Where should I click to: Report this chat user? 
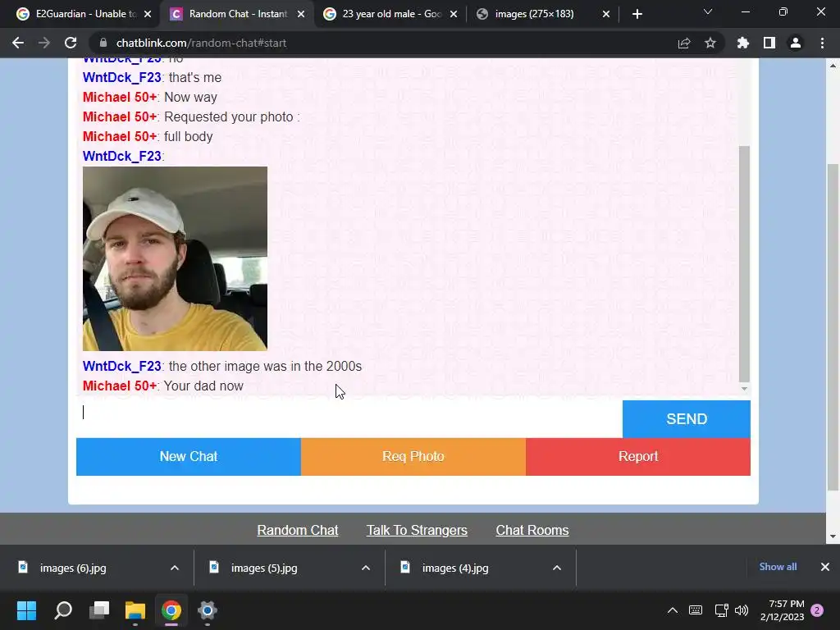tap(638, 456)
